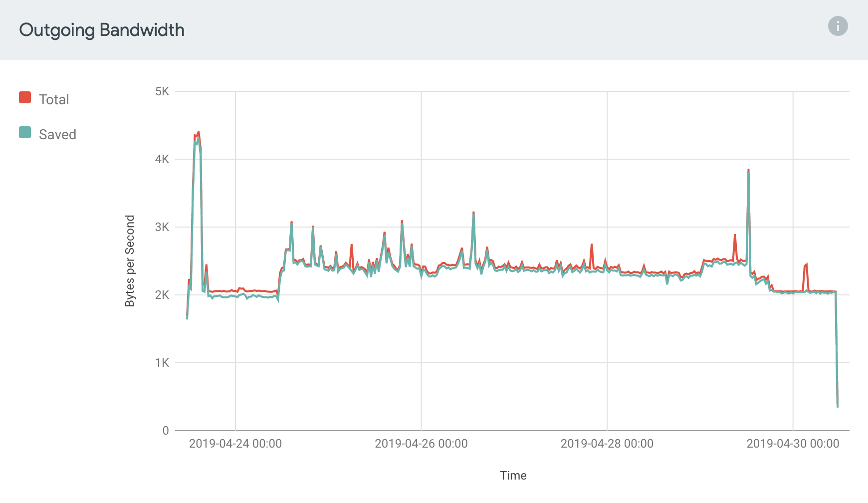868x503 pixels.
Task: Click the 1K value on the y-axis
Action: [x=162, y=362]
